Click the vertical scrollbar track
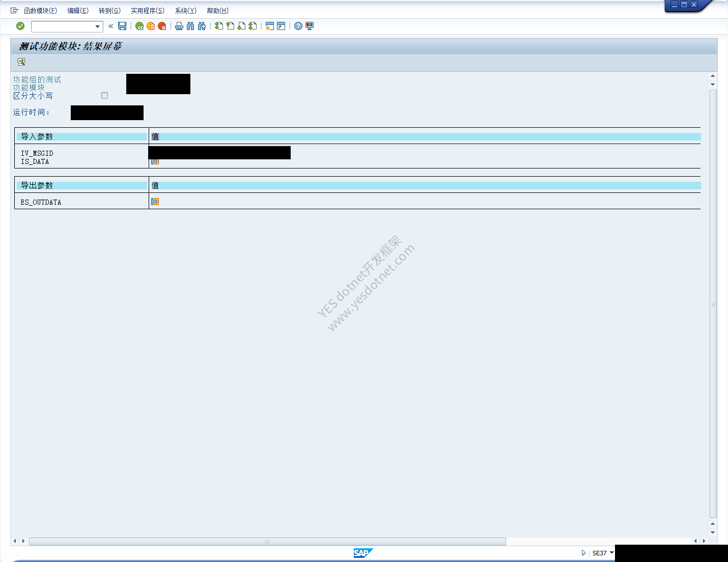This screenshot has width=728, height=562. [x=713, y=304]
